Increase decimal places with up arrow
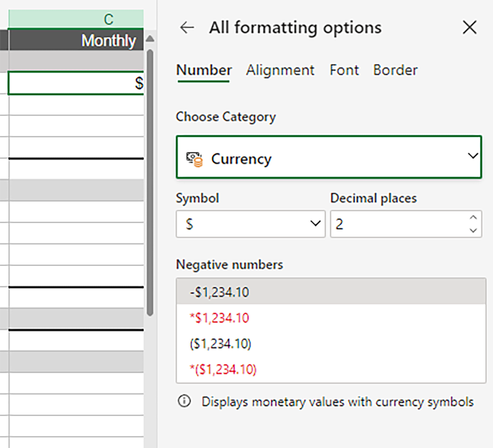This screenshot has height=448, width=493. click(473, 217)
